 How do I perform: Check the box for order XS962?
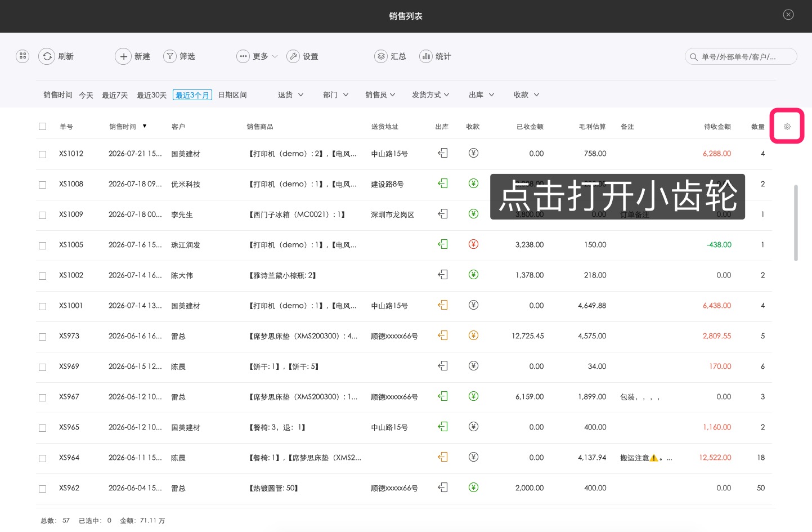(42, 489)
